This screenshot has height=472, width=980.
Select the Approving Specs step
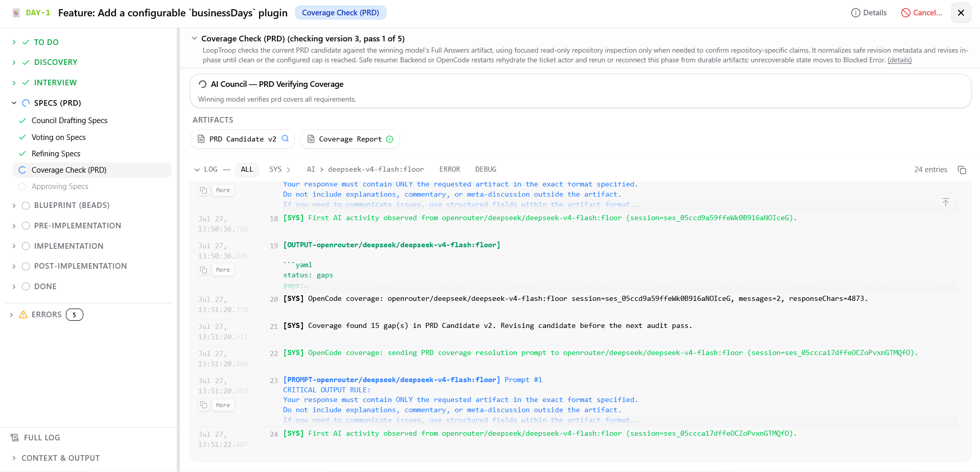[x=60, y=186]
